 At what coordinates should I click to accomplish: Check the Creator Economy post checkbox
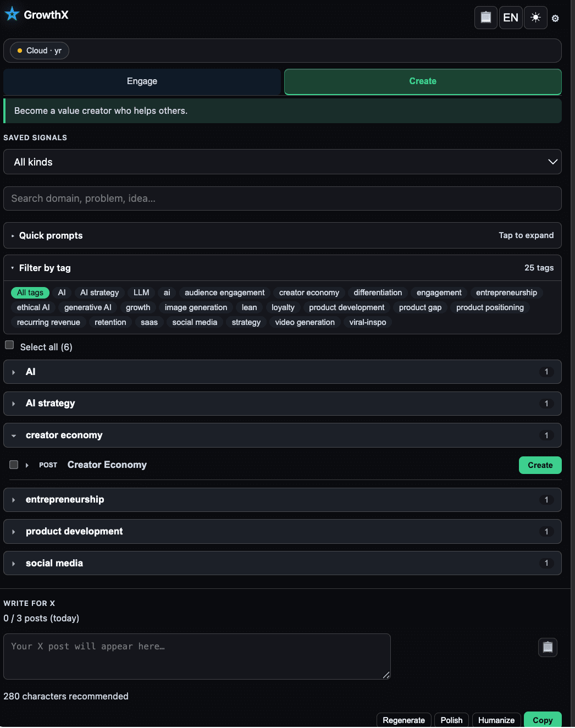pos(14,465)
